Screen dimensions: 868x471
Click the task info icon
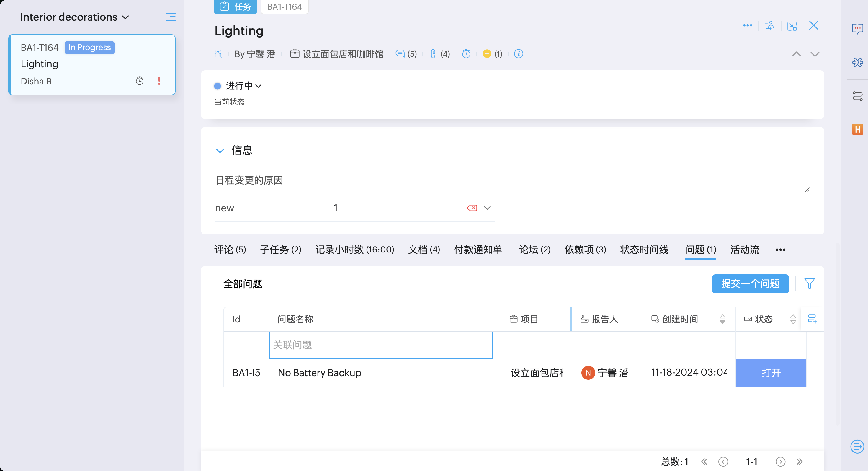tap(518, 54)
